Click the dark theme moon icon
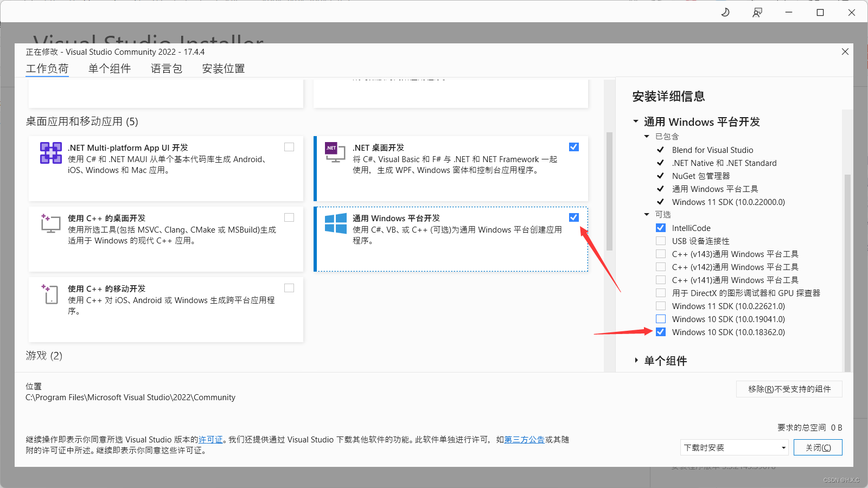 [x=725, y=12]
